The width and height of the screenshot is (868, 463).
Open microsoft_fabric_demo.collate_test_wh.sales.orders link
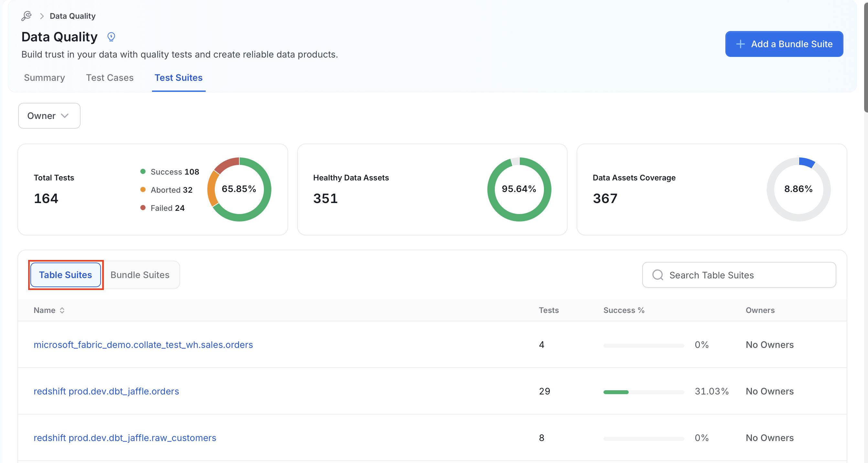(x=143, y=345)
